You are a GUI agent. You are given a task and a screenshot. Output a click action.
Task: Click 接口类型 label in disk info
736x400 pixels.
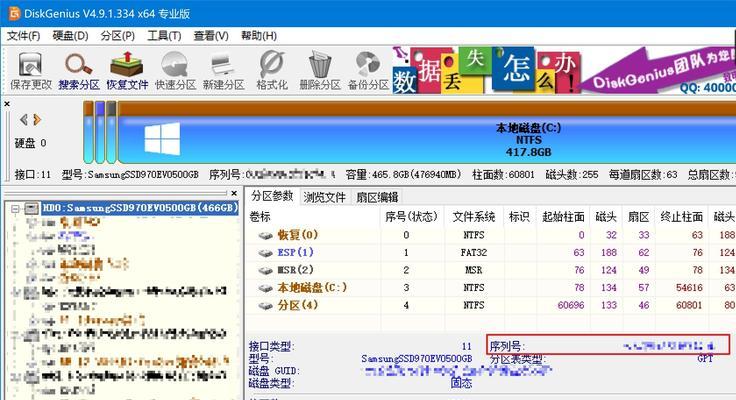point(271,346)
